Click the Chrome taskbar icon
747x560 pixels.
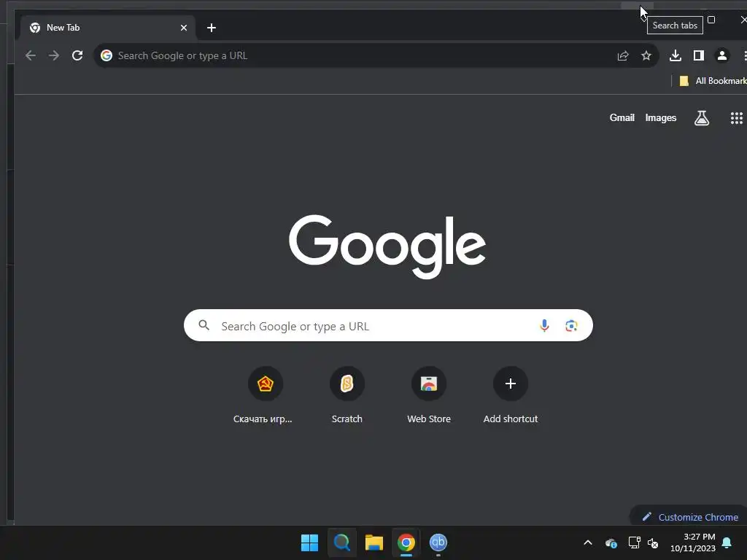click(406, 542)
